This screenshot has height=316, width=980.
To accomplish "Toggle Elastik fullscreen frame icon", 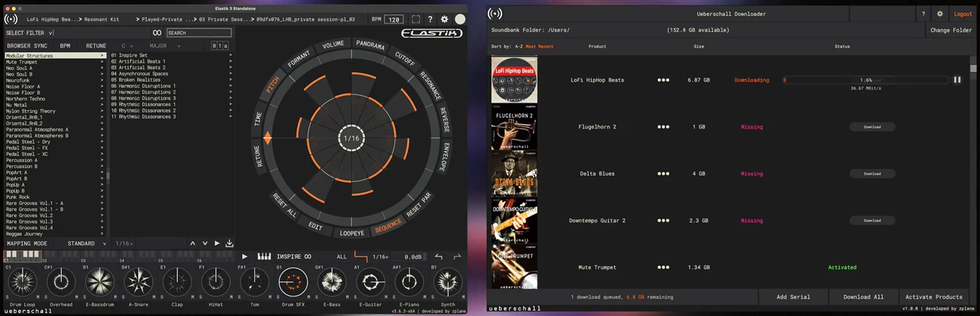I will coord(415,20).
